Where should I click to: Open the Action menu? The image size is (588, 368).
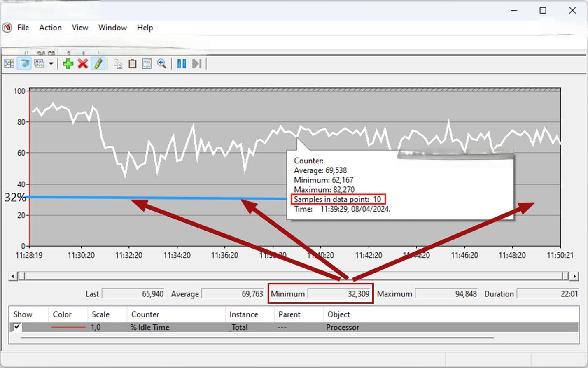[50, 28]
